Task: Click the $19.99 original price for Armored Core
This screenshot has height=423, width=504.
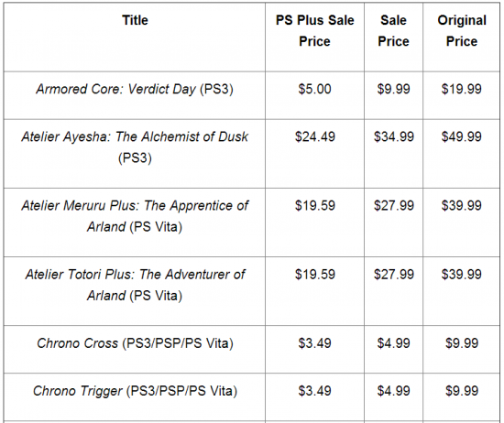Action: pos(462,89)
